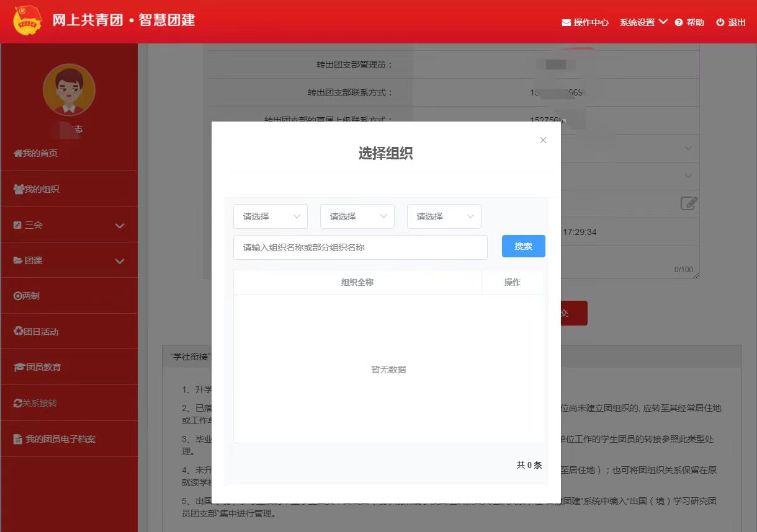Screen dimensions: 757x532
Task: Click the blue 搜索 button
Action: point(523,246)
